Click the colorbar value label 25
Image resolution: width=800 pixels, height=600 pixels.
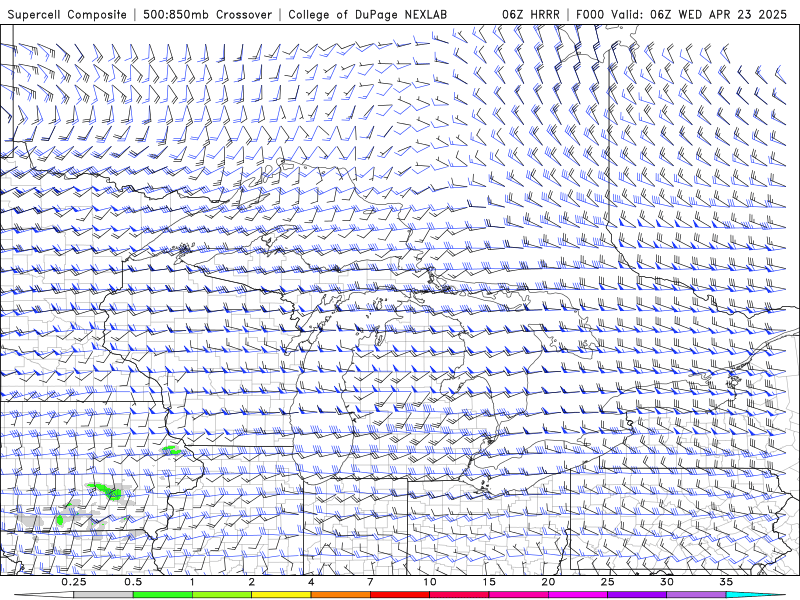(608, 582)
